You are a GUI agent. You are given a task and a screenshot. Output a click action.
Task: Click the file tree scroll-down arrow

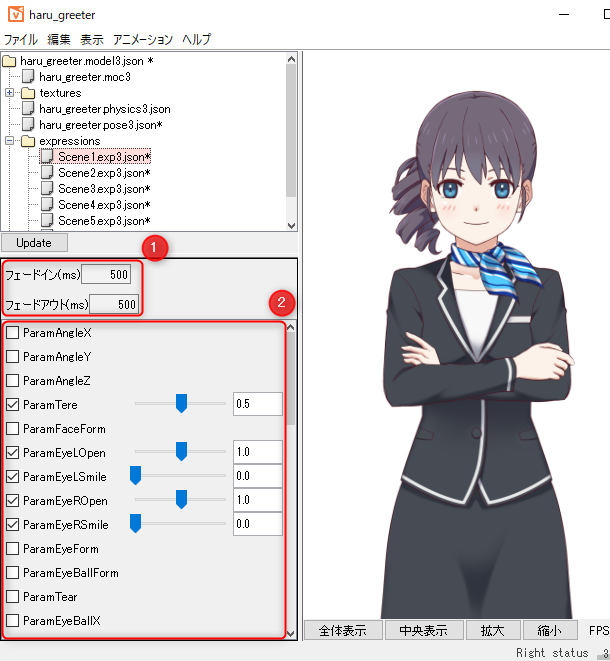pyautogui.click(x=291, y=226)
